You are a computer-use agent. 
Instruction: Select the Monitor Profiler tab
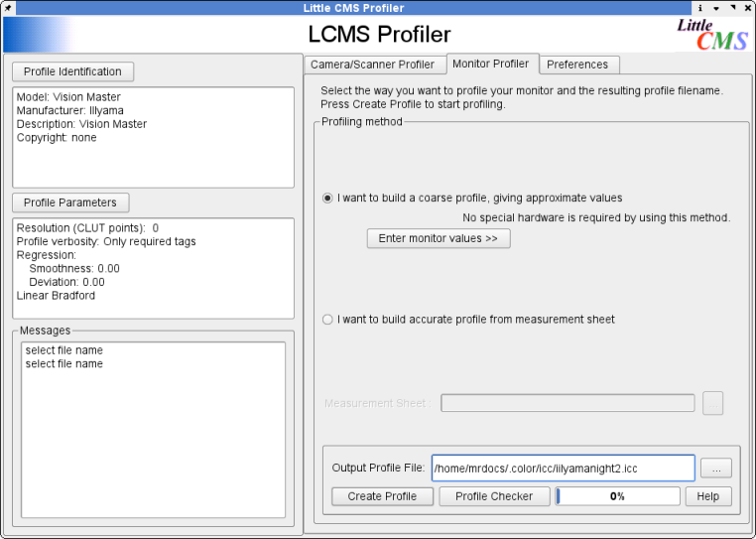pyautogui.click(x=490, y=64)
